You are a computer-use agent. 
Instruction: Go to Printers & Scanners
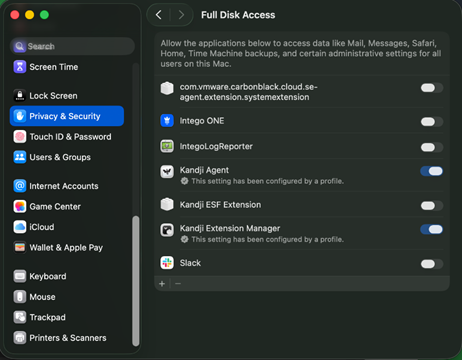(67, 338)
